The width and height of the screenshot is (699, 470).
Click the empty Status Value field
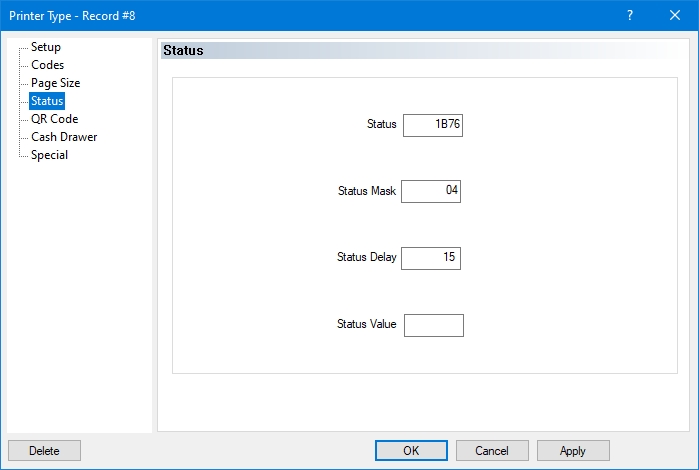point(433,325)
